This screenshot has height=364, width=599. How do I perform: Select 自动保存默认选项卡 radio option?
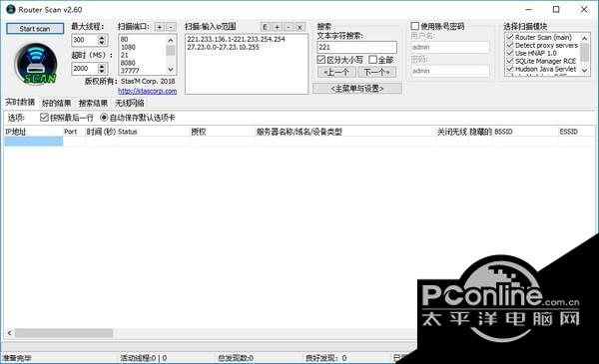104,117
